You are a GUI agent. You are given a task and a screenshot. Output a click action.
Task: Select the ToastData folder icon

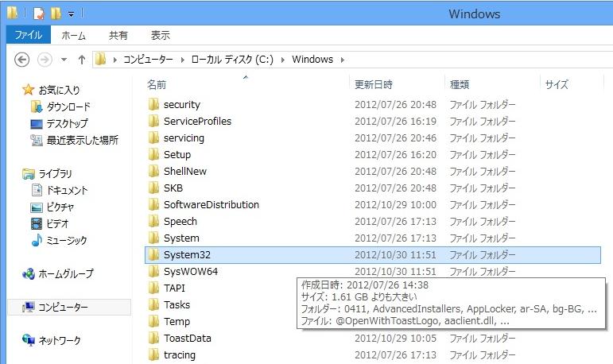tap(153, 338)
